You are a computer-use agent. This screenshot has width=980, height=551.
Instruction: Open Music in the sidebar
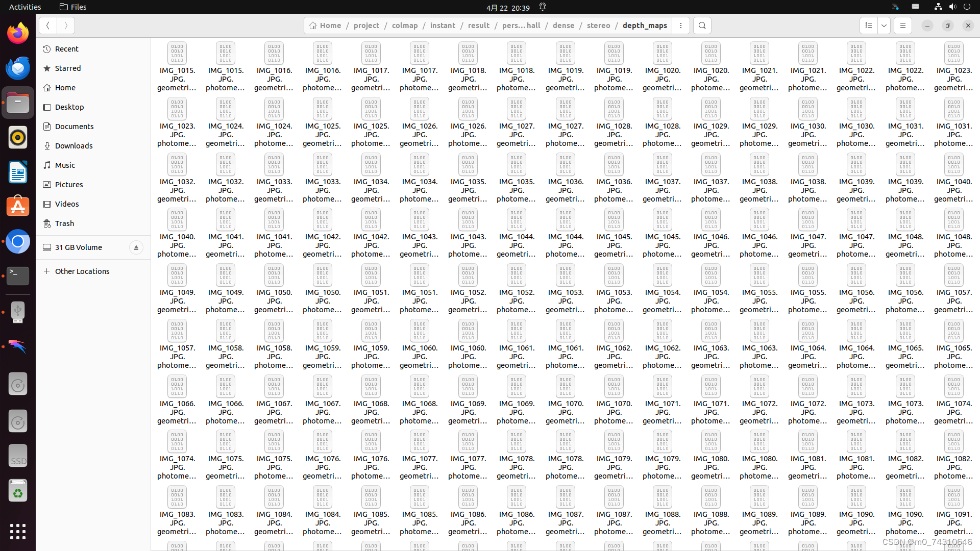(93, 165)
